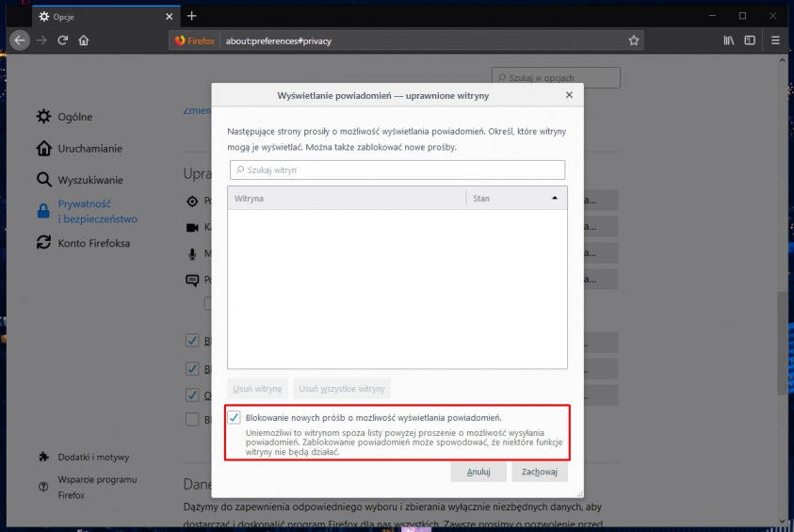Sort the list by Witryna column header
Image resolution: width=794 pixels, height=532 pixels.
[347, 199]
